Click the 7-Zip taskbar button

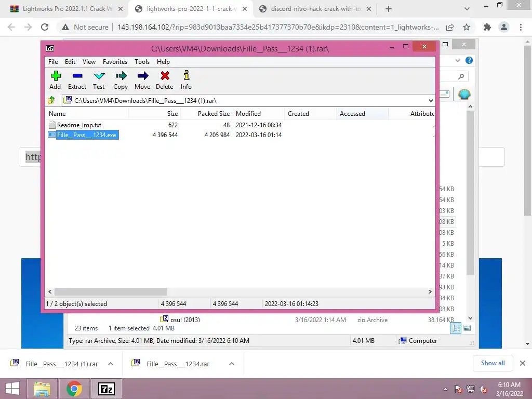tap(107, 389)
